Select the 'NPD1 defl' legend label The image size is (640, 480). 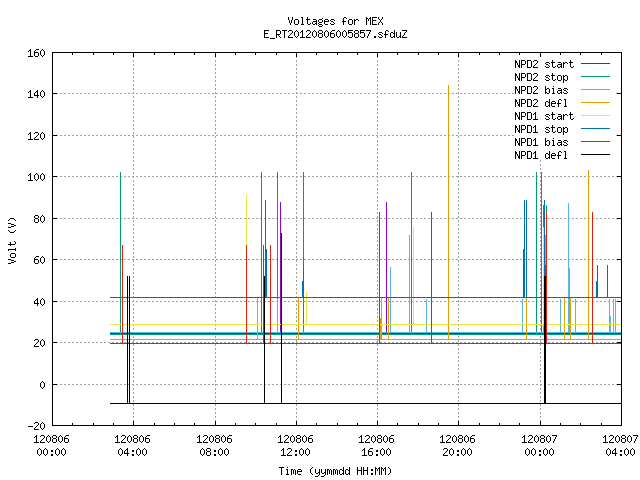tap(541, 156)
